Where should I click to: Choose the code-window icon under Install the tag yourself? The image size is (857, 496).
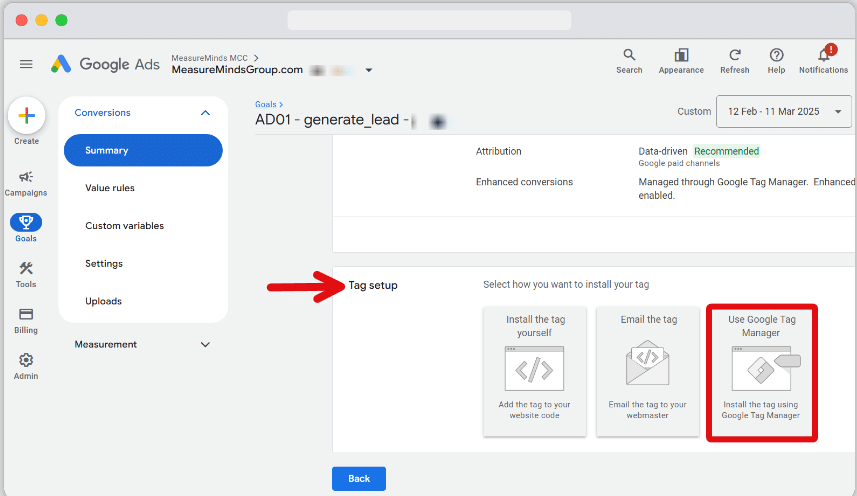tap(534, 368)
